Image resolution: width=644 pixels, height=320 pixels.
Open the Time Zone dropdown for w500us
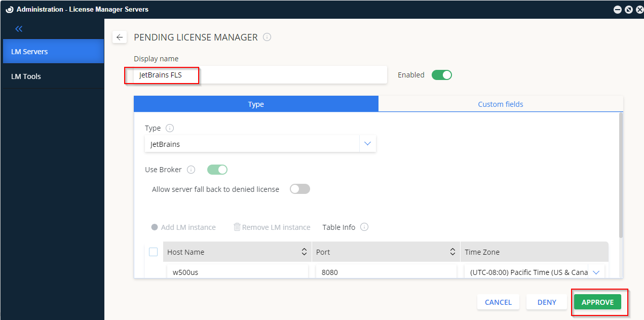point(596,272)
